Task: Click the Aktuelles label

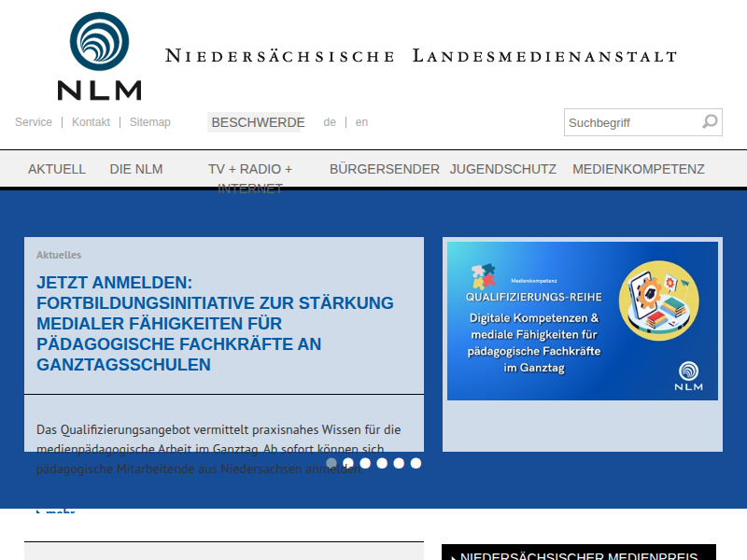Action: coord(59,255)
